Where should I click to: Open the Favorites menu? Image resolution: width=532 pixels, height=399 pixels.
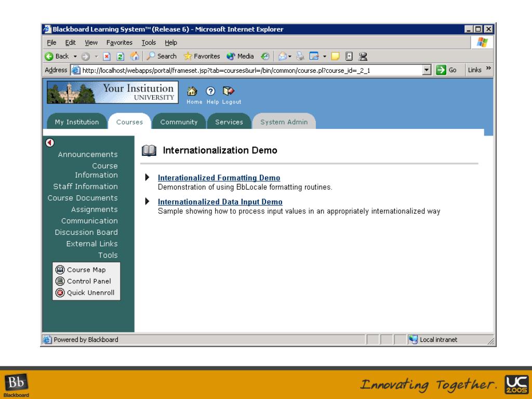[x=119, y=43]
